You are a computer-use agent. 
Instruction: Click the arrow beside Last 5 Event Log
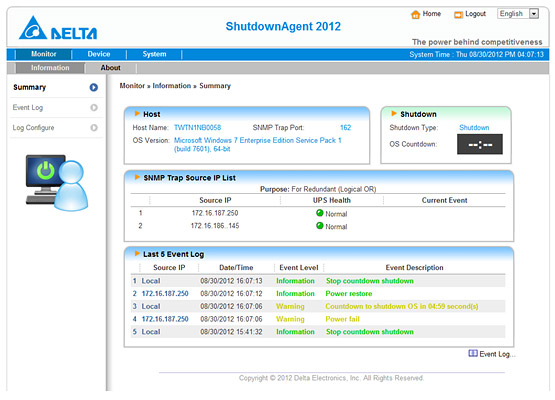click(x=137, y=253)
